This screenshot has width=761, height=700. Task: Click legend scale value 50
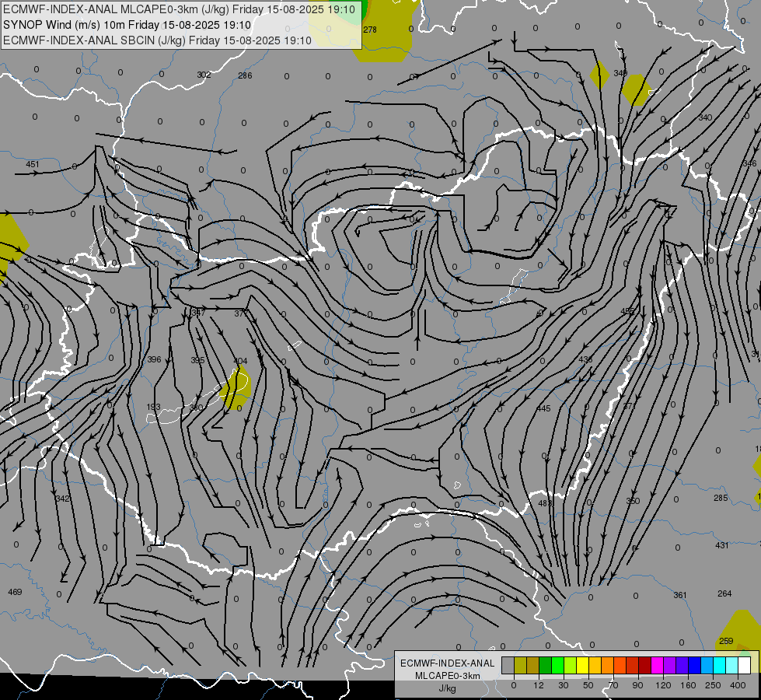click(588, 685)
